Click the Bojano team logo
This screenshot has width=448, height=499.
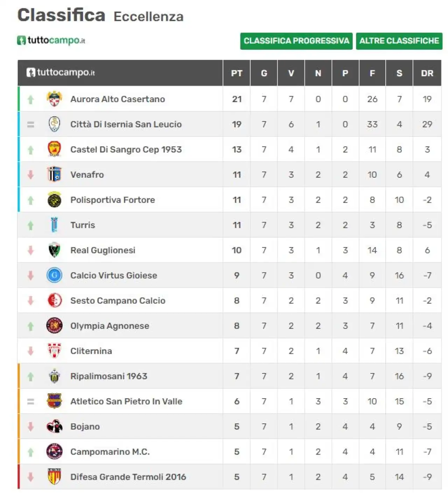point(54,427)
